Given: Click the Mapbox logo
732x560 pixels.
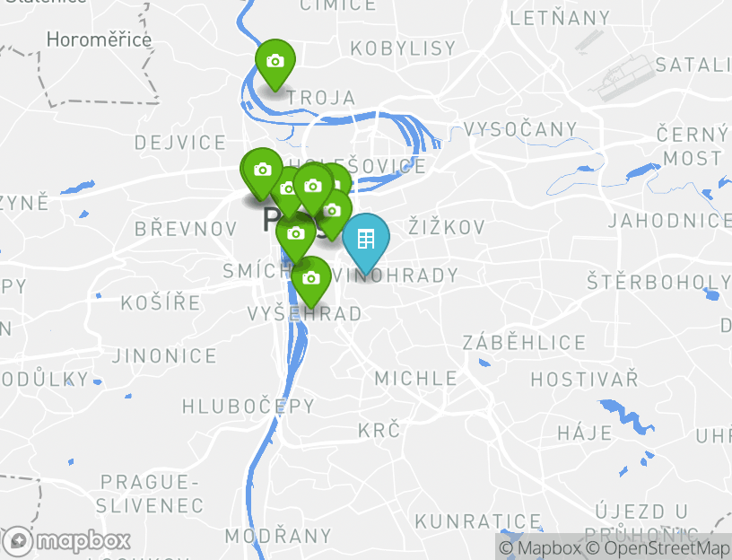Looking at the screenshot, I should (65, 542).
